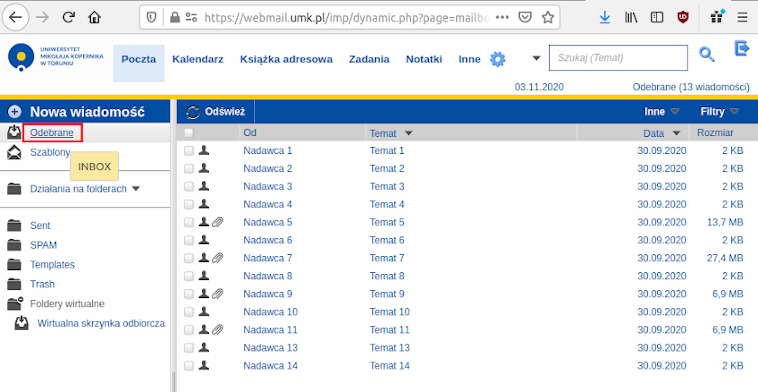The image size is (758, 392).
Task: Tick the select-all checkbox in header
Action: click(x=189, y=132)
